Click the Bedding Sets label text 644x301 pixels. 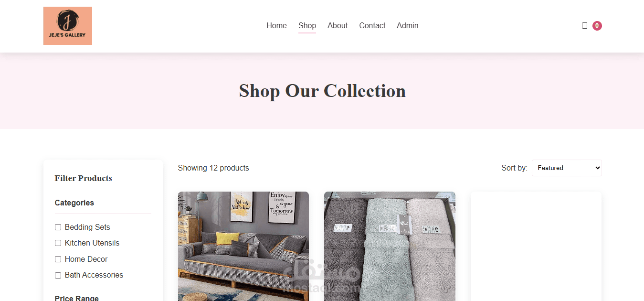[x=87, y=227]
